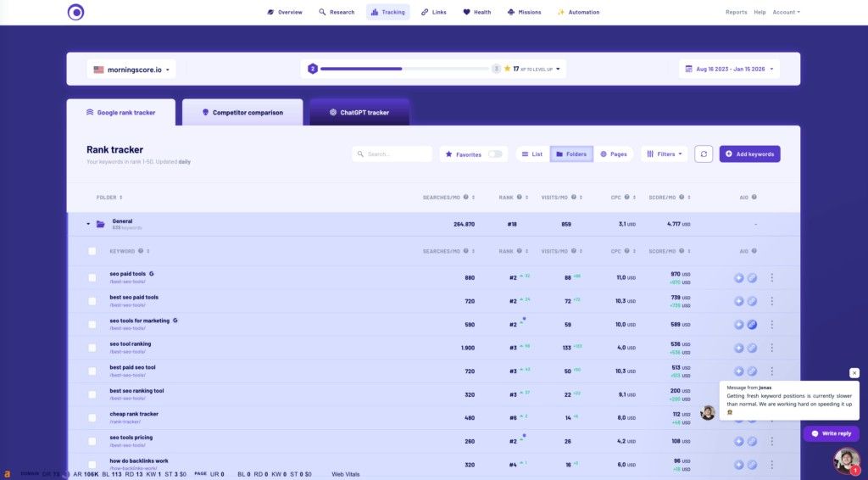Click the plus icon for best seo paid tools

[x=738, y=301]
